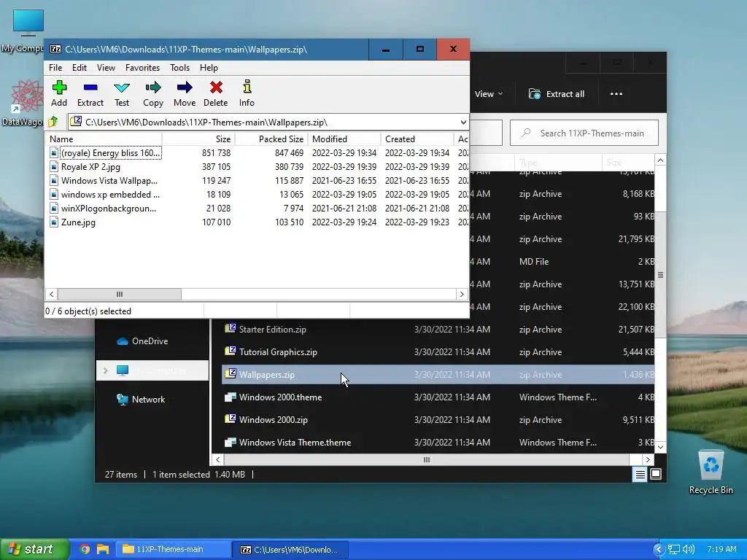Expand the highlighted computer node in sidebar

106,370
